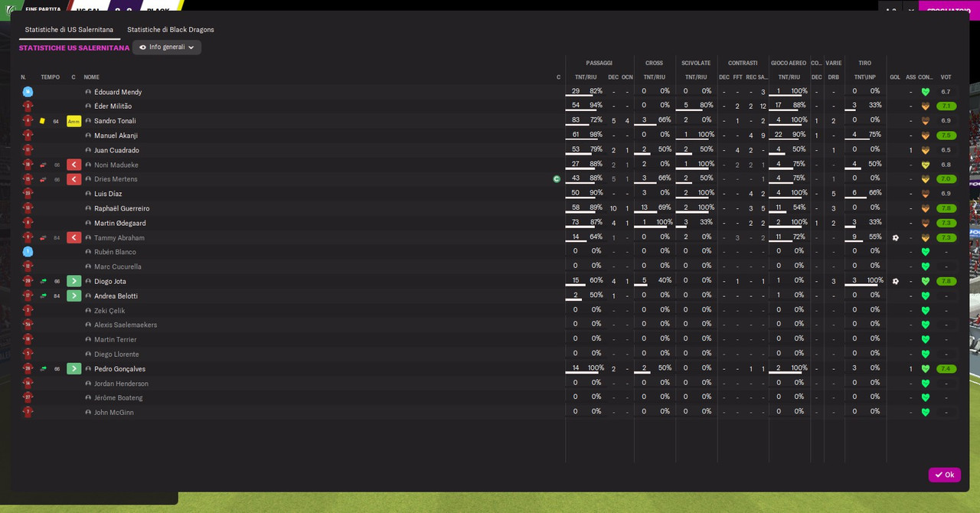
Task: Click the GIOCO AEREO column group header
Action: [789, 63]
